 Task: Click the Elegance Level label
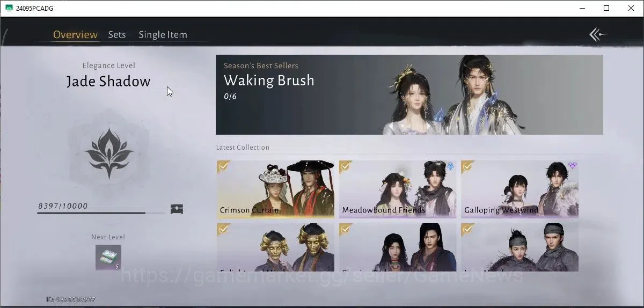[x=109, y=65]
